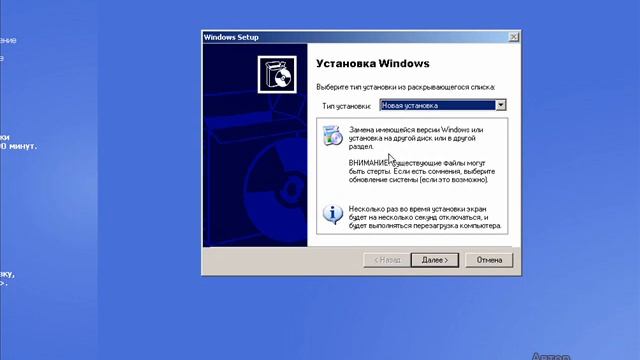Screen dimensions: 640x360
Task: Click the 'Отмена' button
Action: (489, 260)
